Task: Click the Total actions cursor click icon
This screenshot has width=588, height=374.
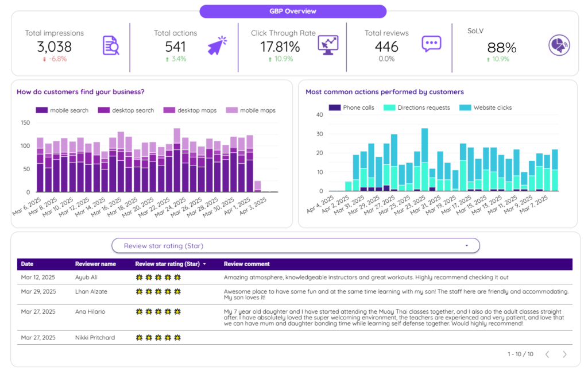Action: click(217, 46)
